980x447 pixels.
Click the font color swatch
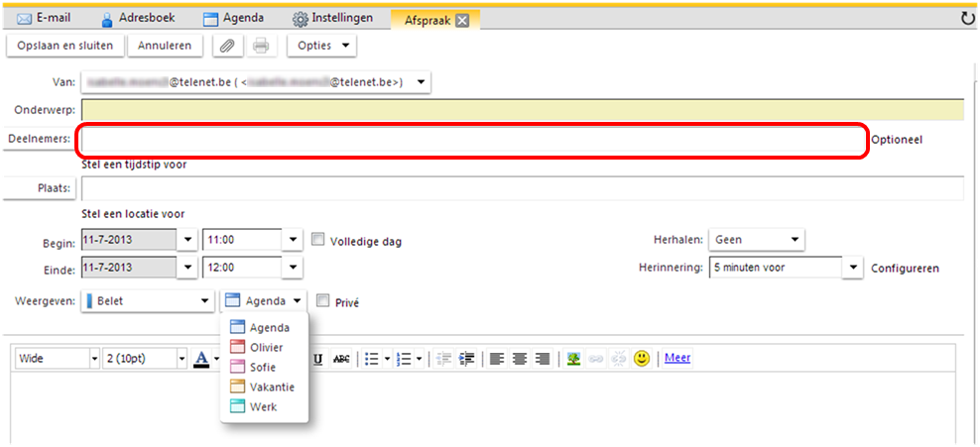click(201, 359)
